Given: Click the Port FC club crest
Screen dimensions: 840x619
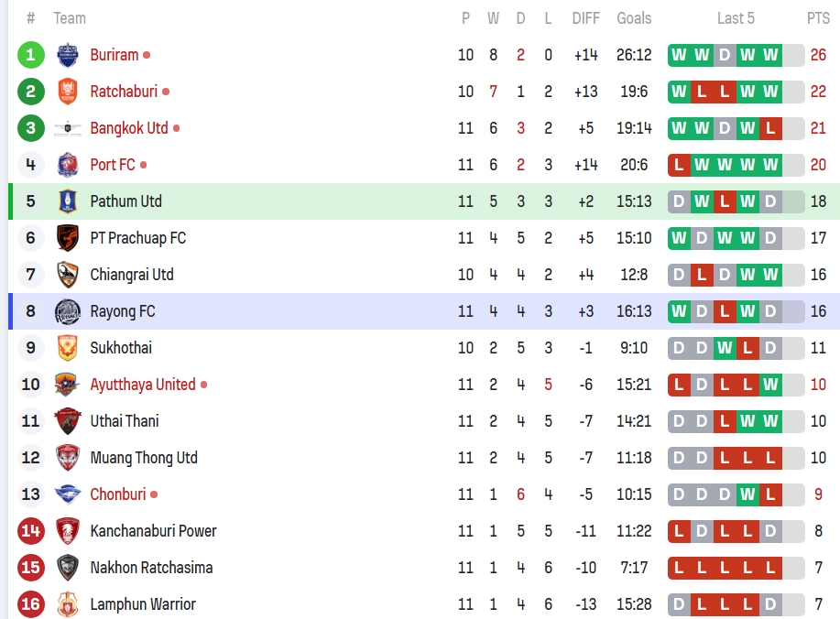Looking at the screenshot, I should [x=68, y=165].
